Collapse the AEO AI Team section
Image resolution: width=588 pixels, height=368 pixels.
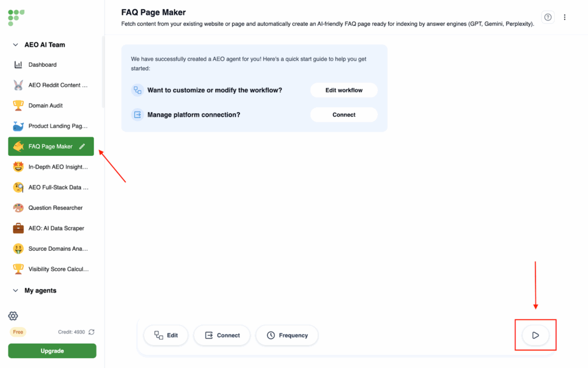coord(16,45)
